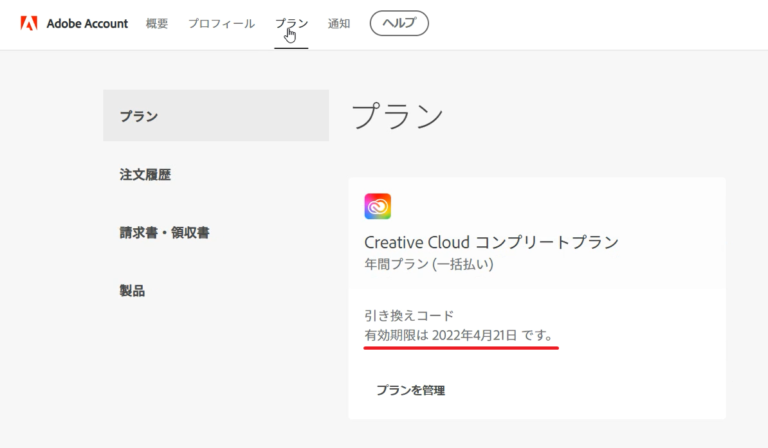This screenshot has width=768, height=448.
Task: Click the 年間プラン (一括払い) subtitle
Action: pos(429,265)
